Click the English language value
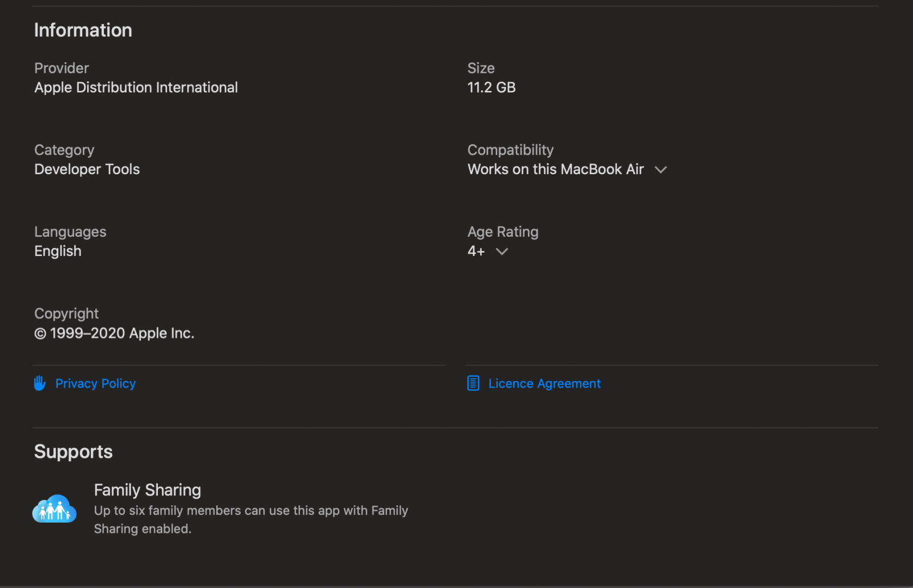Viewport: 913px width, 588px height. coord(58,251)
